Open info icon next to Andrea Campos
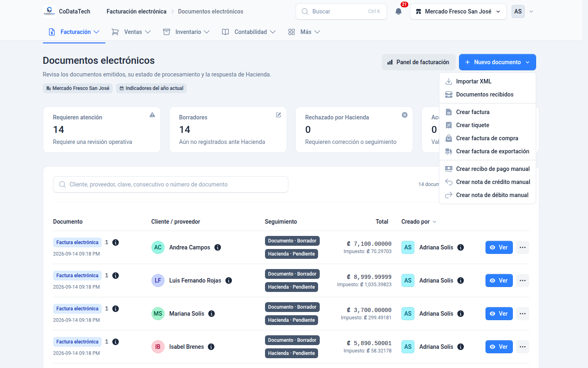The image size is (588, 368). [218, 247]
